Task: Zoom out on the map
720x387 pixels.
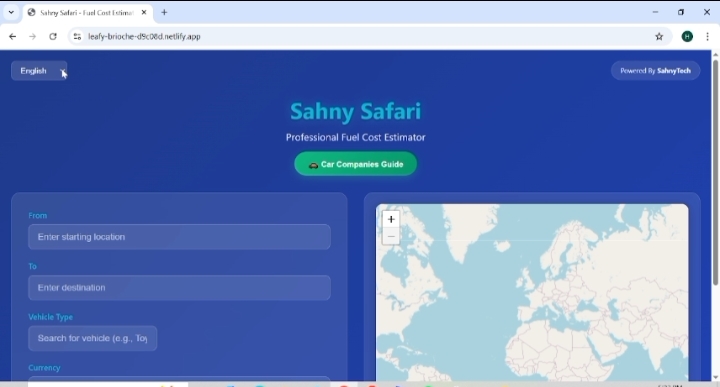Action: point(391,236)
